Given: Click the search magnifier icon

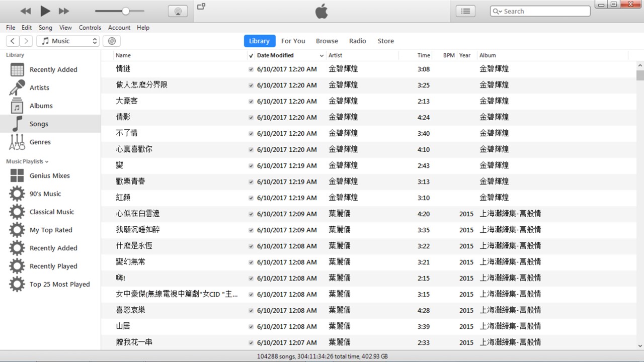Looking at the screenshot, I should click(497, 11).
